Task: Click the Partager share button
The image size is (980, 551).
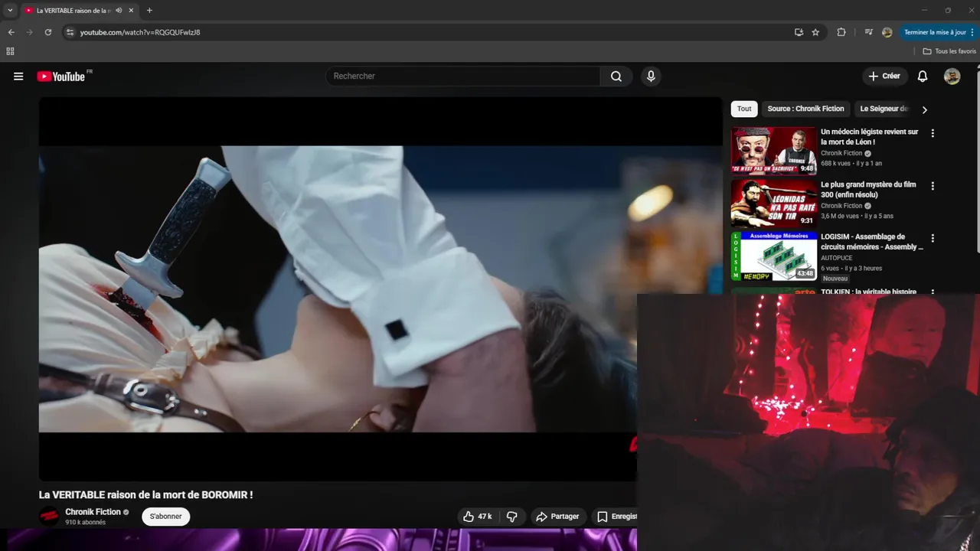Action: 557,517
